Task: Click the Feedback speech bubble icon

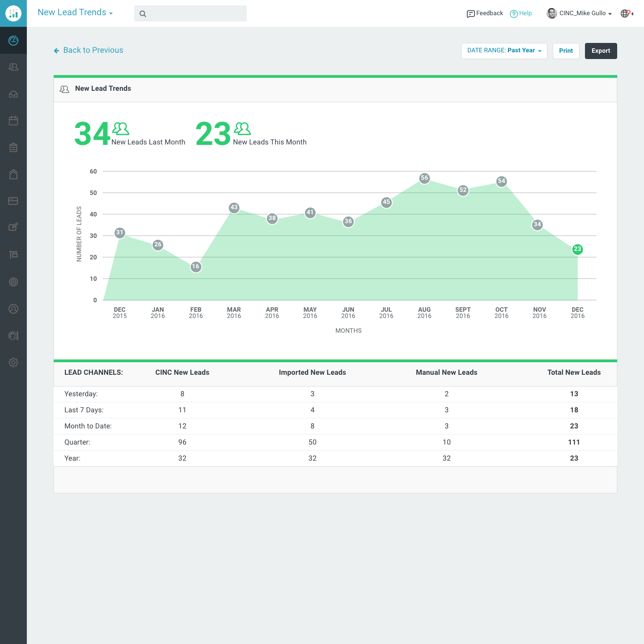Action: coord(470,14)
